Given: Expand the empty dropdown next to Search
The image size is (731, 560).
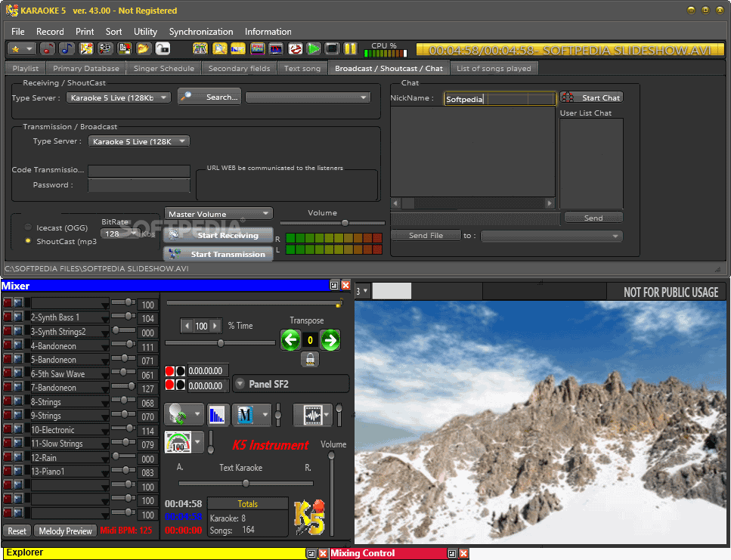Looking at the screenshot, I should tap(308, 97).
